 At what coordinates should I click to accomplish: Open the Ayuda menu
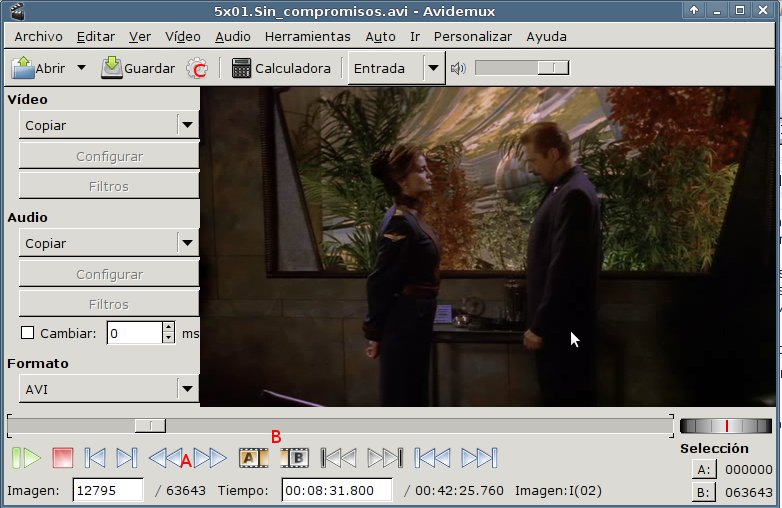[x=546, y=37]
